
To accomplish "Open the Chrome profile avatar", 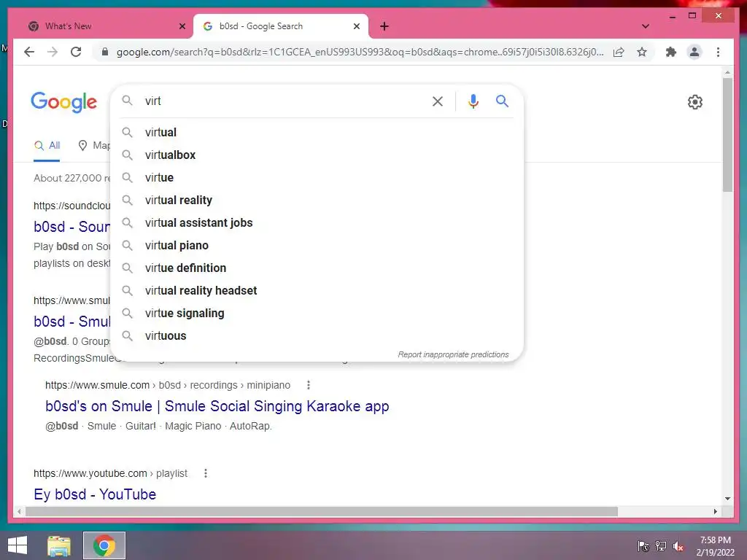I will click(694, 52).
